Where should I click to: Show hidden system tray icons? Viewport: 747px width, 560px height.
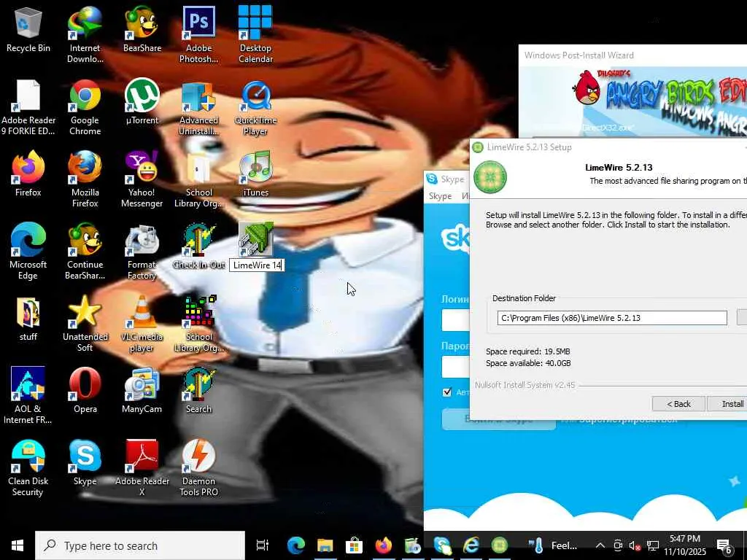(600, 545)
